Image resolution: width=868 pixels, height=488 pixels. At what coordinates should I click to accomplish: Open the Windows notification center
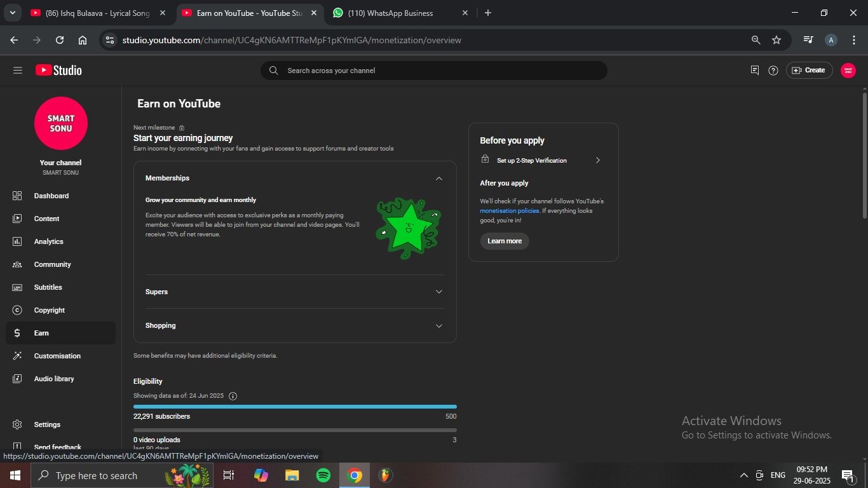848,475
